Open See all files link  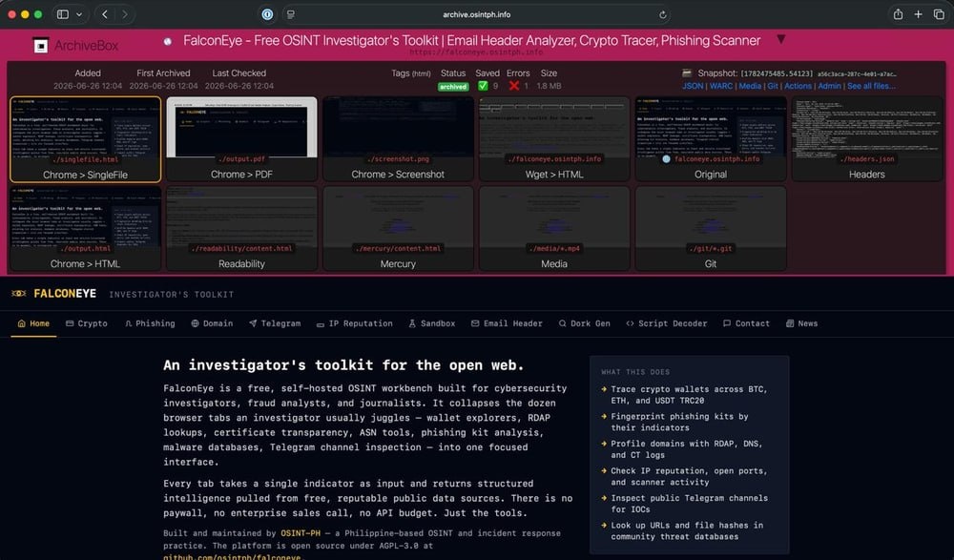[x=871, y=86]
